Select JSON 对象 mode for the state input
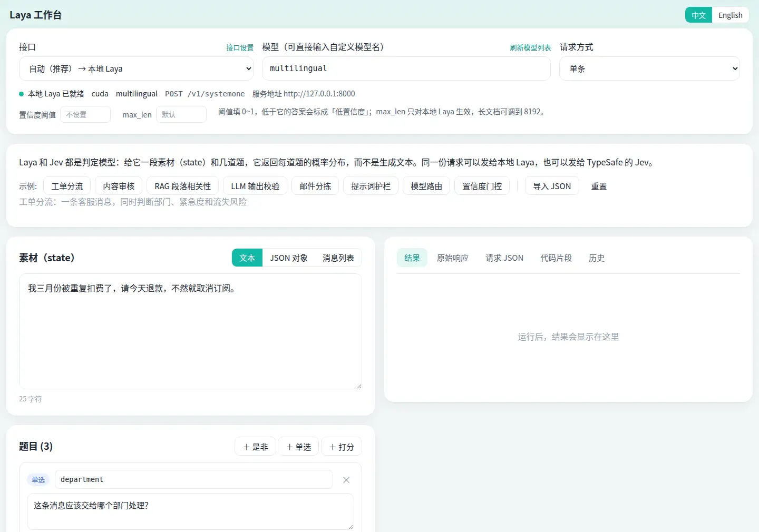 tap(289, 258)
